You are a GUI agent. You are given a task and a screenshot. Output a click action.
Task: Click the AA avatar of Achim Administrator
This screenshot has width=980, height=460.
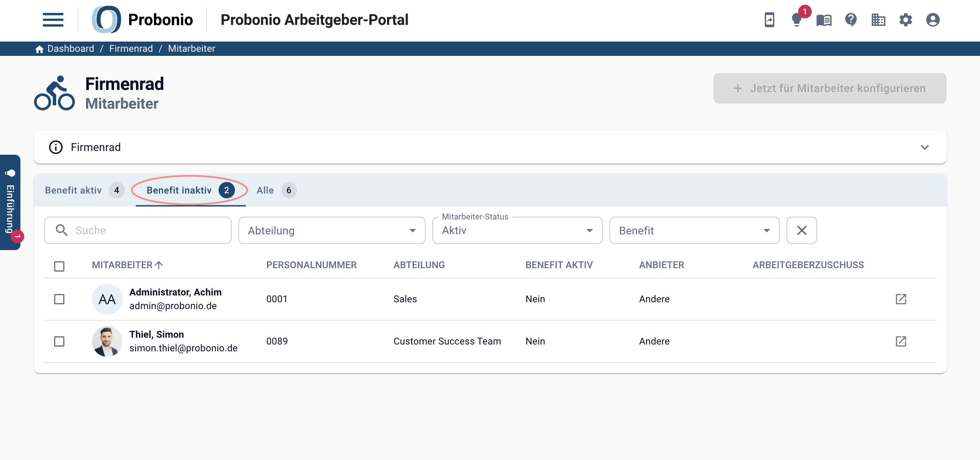click(x=107, y=299)
